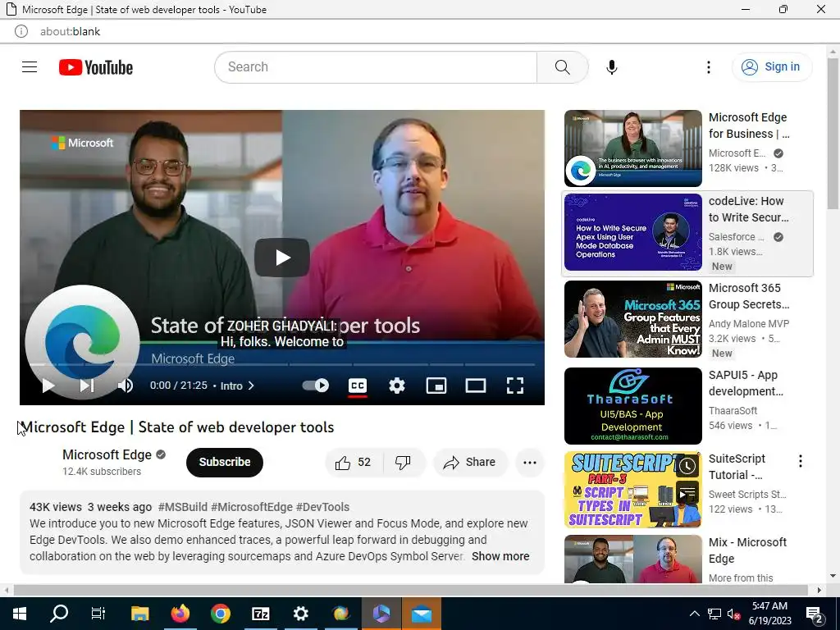The image size is (840, 630).
Task: Open File Explorer from taskbar
Action: point(139,614)
